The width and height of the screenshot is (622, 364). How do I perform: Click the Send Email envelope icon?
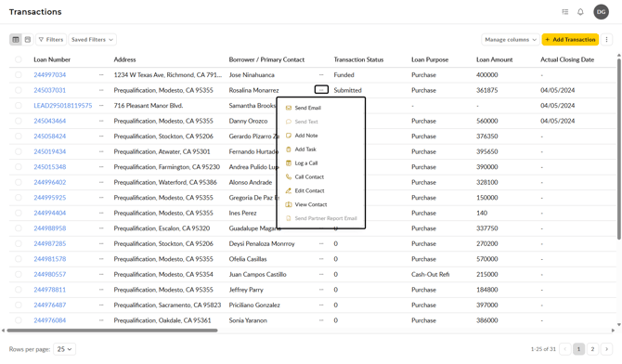289,108
